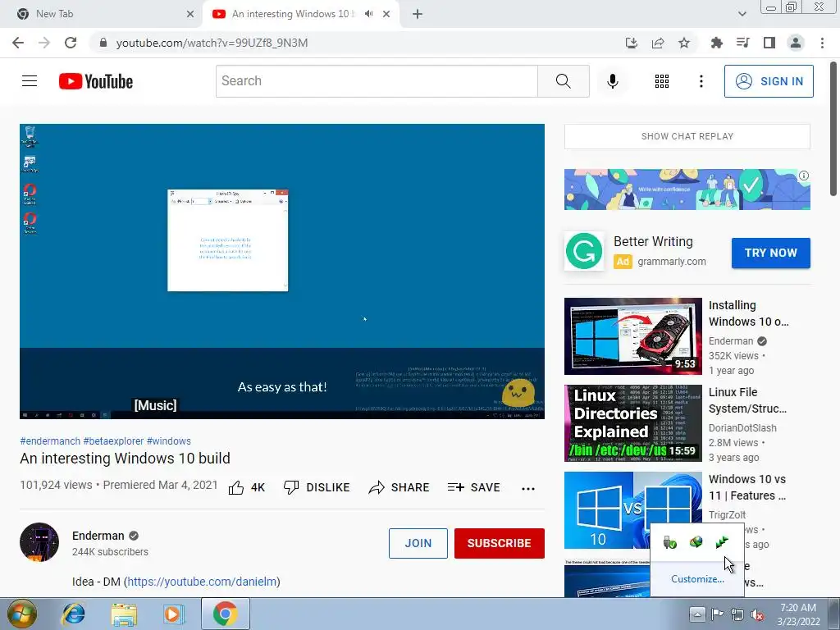Open volume muted speaker tray icon
The image size is (840, 630).
tap(757, 614)
